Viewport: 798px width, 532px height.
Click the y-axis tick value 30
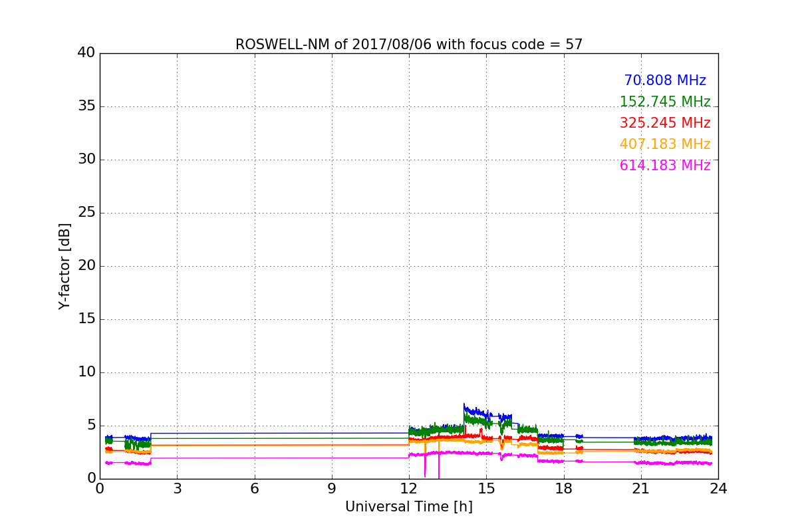(x=86, y=160)
